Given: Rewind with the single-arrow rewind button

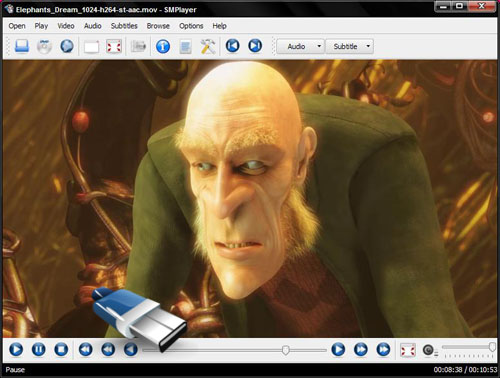Looking at the screenshot, I should [131, 349].
